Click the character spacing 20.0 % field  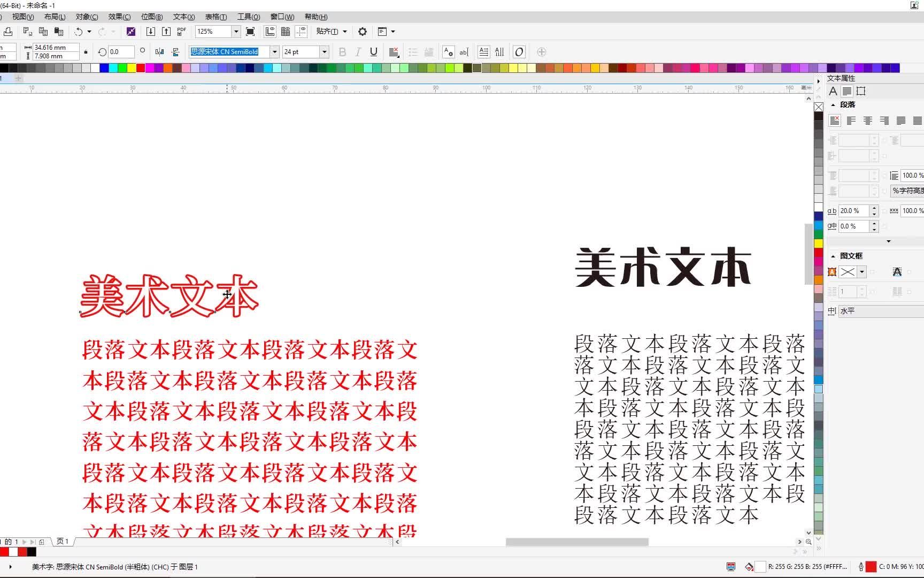click(854, 211)
